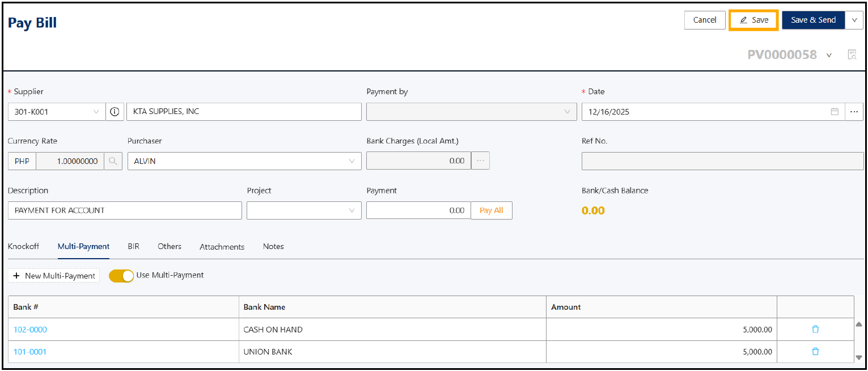Open bank link 102-0000
868x371 pixels.
point(30,330)
